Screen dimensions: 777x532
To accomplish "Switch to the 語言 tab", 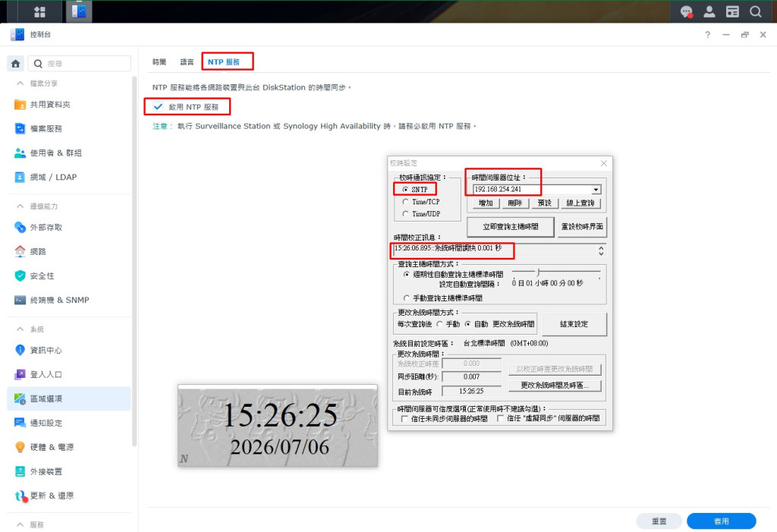I will [187, 62].
